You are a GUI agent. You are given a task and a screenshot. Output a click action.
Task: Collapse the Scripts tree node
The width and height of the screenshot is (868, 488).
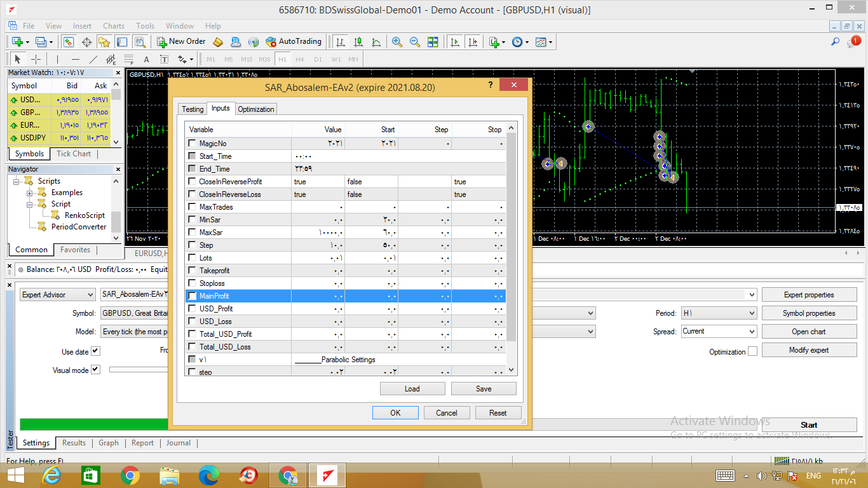tap(17, 181)
